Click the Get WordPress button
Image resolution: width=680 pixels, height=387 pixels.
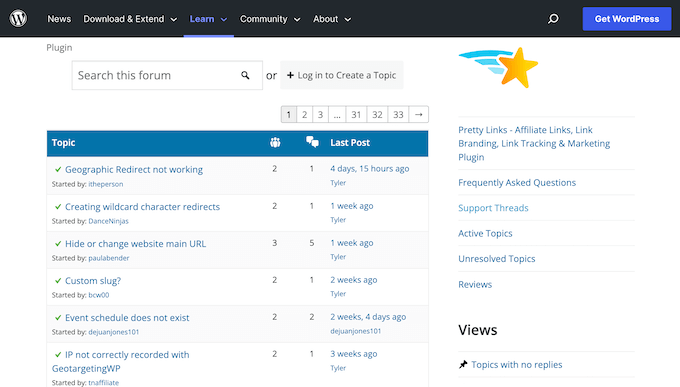point(627,19)
